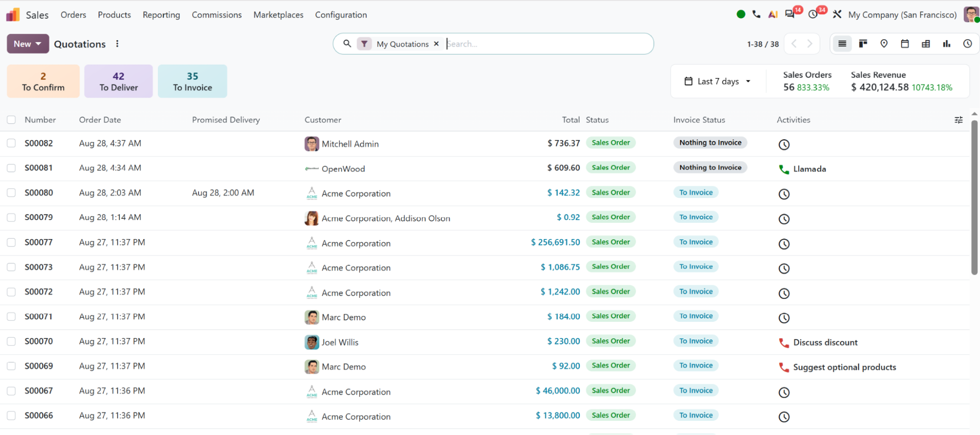
Task: Click the To Invoice card
Action: (193, 81)
